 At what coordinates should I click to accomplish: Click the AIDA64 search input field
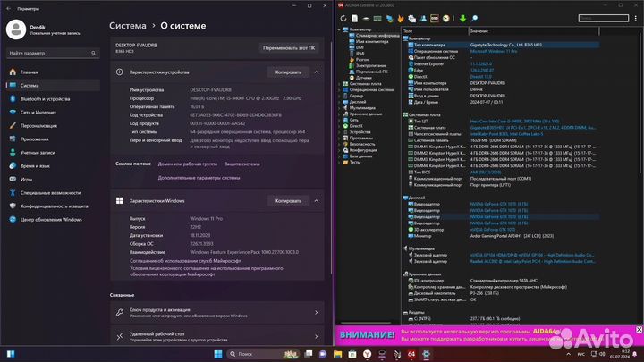pos(604,18)
